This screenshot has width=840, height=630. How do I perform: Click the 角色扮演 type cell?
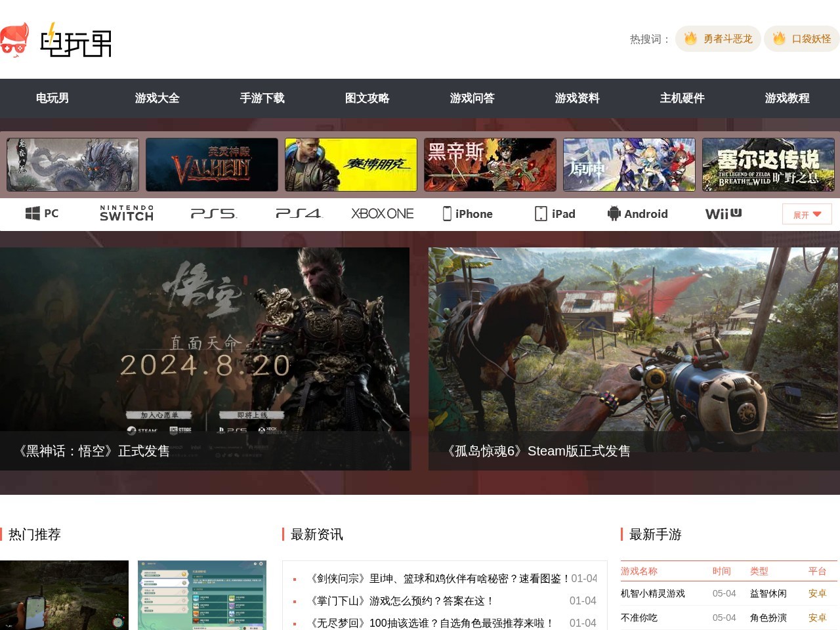pyautogui.click(x=768, y=618)
